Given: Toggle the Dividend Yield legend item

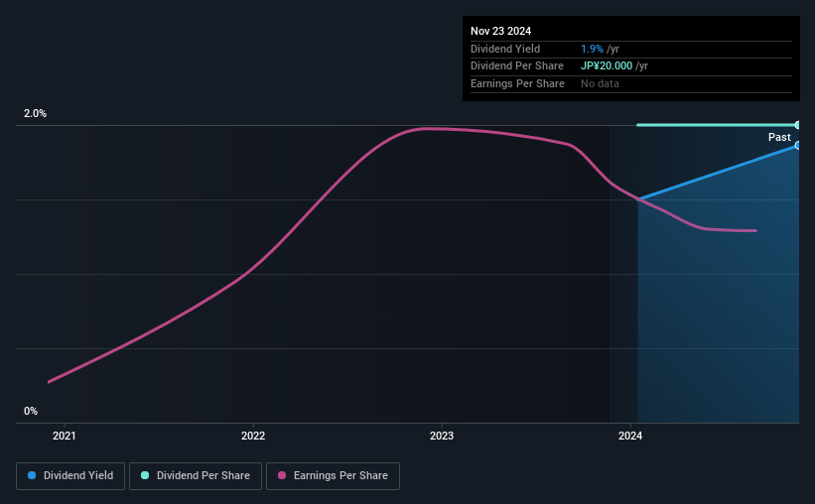Looking at the screenshot, I should 70,476.
